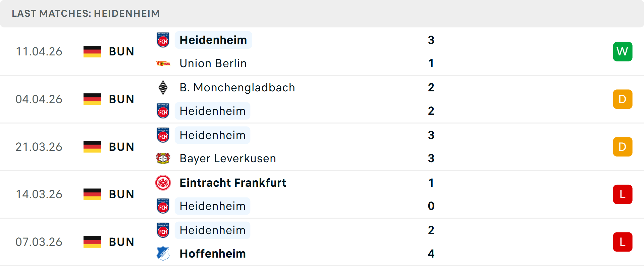Click the green W result badge
Image resolution: width=644 pixels, height=266 pixels.
click(623, 51)
